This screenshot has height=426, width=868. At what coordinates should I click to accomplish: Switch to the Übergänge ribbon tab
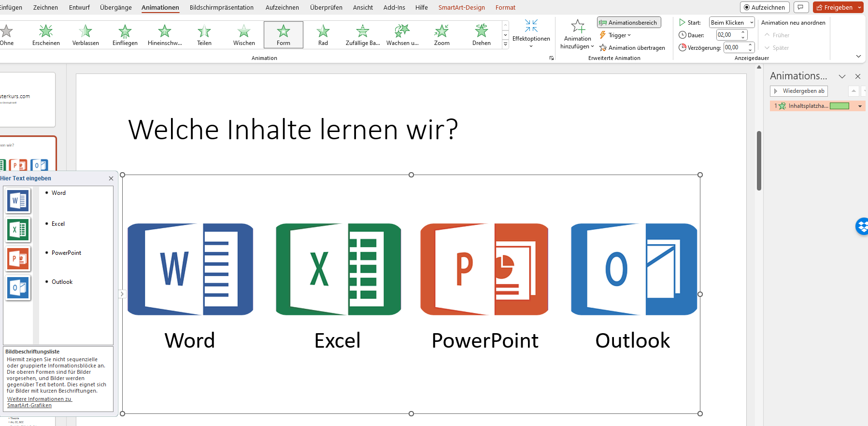pyautogui.click(x=116, y=8)
